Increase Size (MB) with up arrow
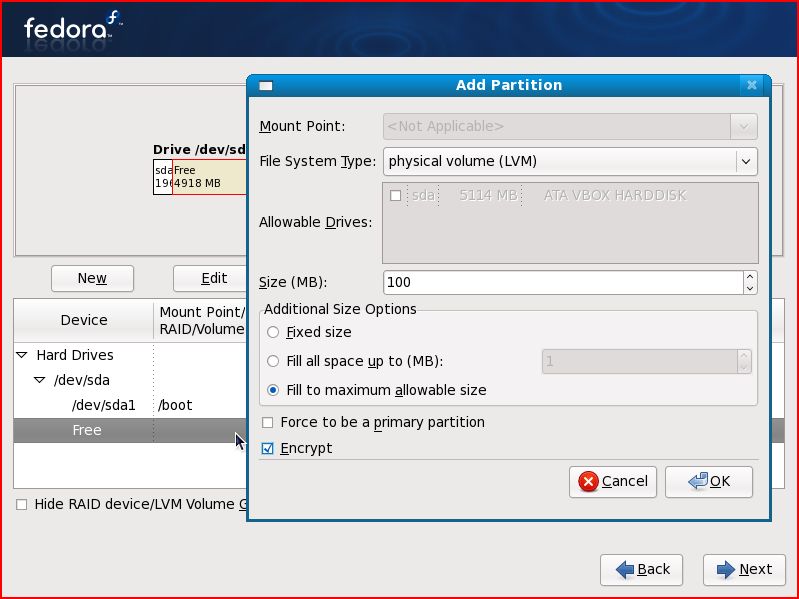The width and height of the screenshot is (799, 599). (x=750, y=277)
